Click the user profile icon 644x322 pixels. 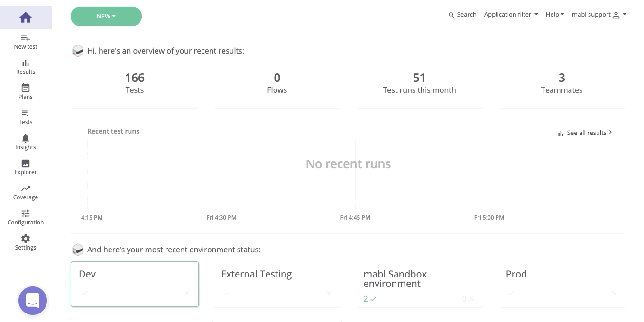coord(616,15)
